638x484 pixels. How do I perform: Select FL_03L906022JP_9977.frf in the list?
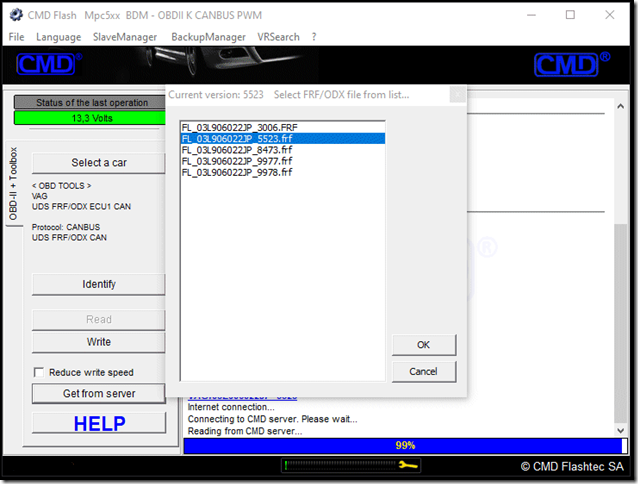tap(283, 161)
